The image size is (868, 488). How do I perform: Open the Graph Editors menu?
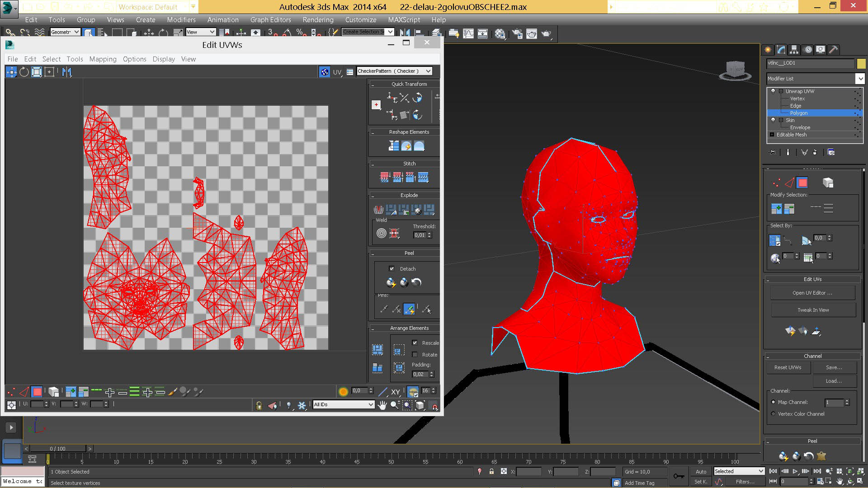(270, 20)
